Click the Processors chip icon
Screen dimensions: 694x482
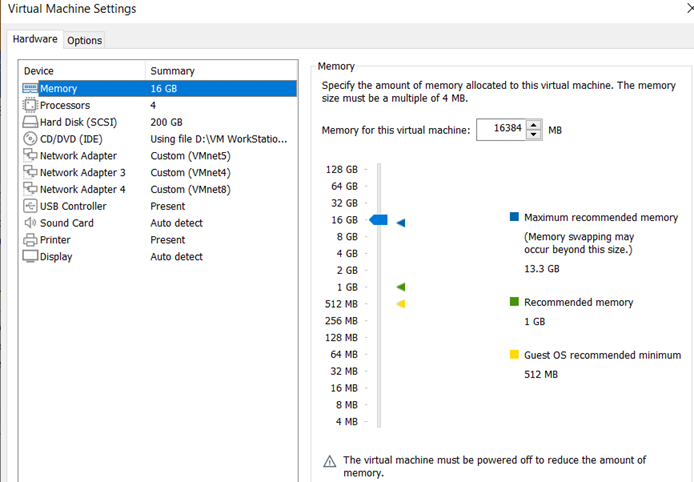[30, 105]
